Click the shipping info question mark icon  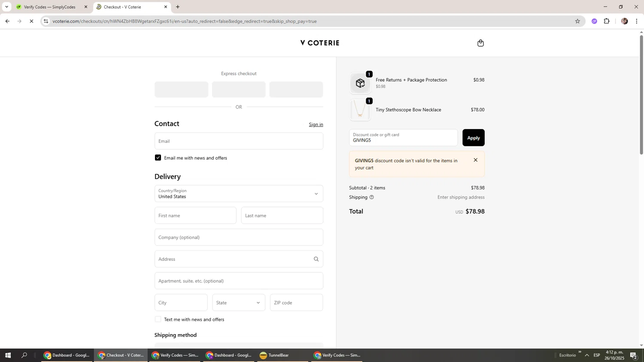pyautogui.click(x=371, y=197)
